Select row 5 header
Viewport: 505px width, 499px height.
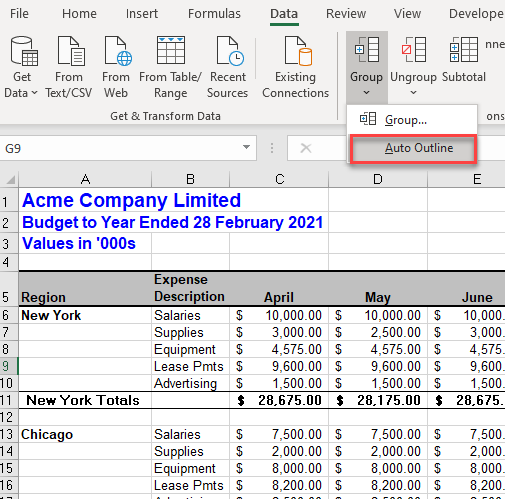coord(9,288)
